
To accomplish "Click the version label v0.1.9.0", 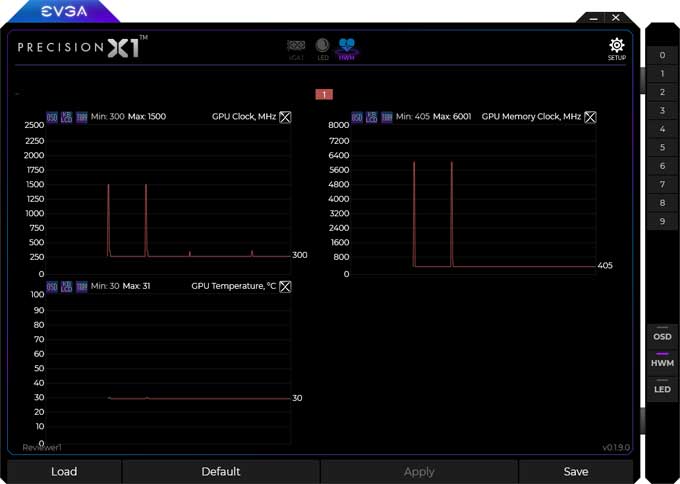I will tap(616, 448).
